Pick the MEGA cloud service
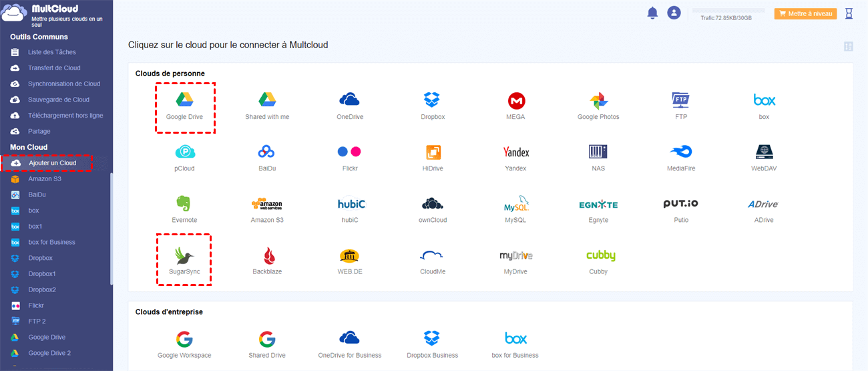868x371 pixels. pyautogui.click(x=515, y=100)
